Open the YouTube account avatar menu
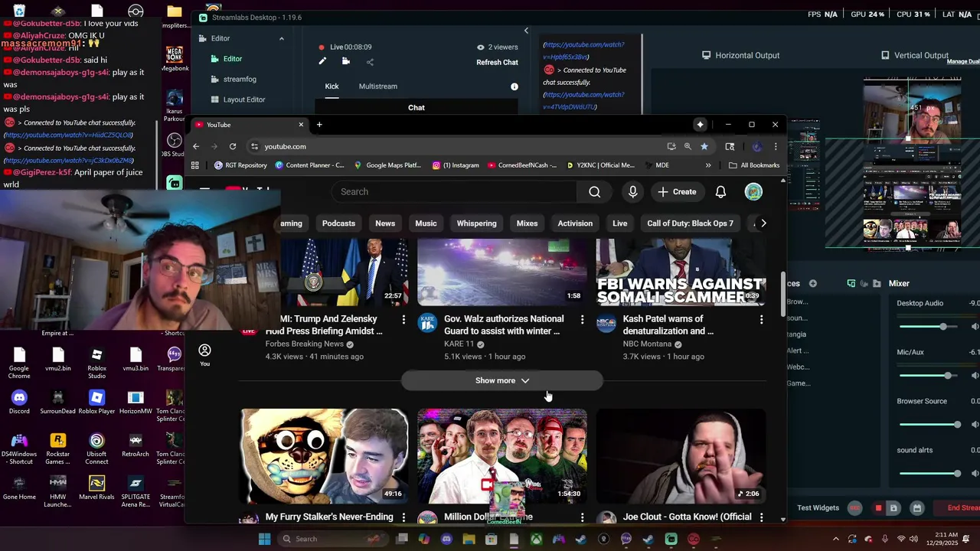This screenshot has height=551, width=980. [753, 192]
